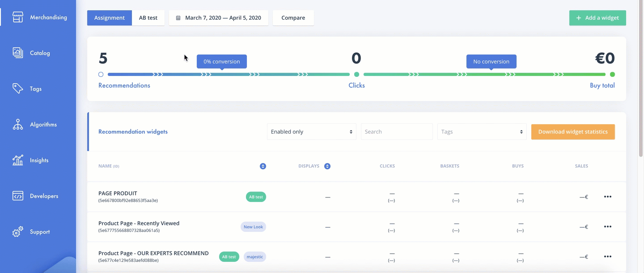The width and height of the screenshot is (644, 273).
Task: Select Product Page - Recently Viewed widget name
Action: pyautogui.click(x=139, y=223)
